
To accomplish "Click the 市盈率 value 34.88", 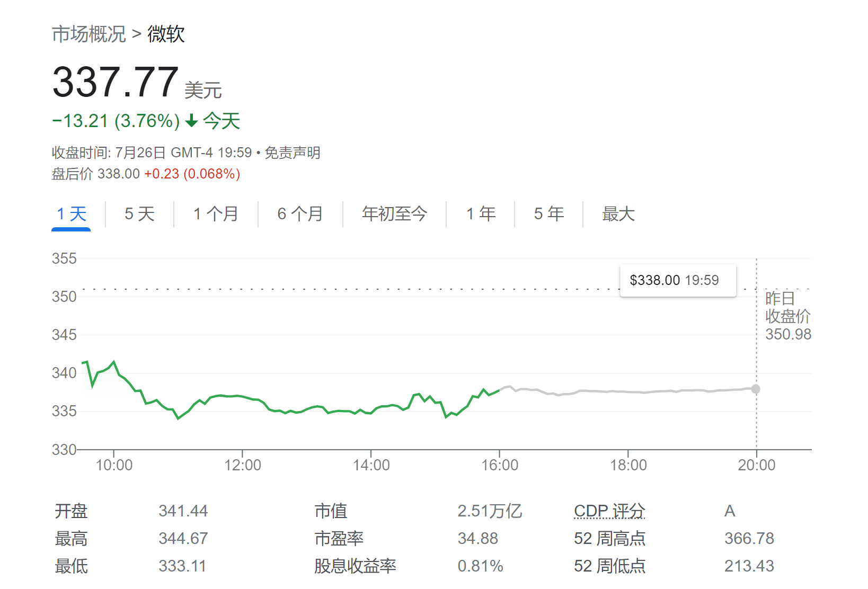I will (479, 538).
